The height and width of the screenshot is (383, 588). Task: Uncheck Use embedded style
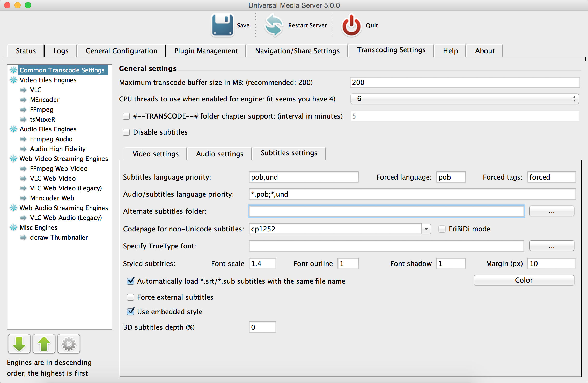tap(131, 312)
